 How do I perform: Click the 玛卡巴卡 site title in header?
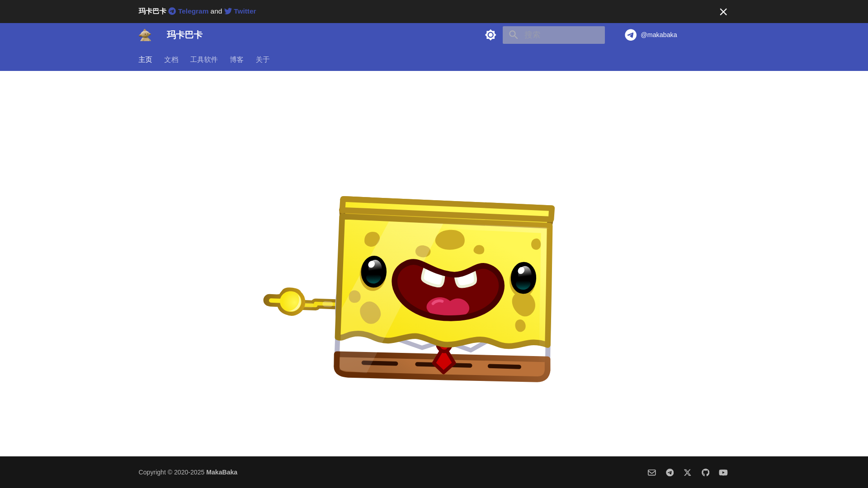[184, 35]
